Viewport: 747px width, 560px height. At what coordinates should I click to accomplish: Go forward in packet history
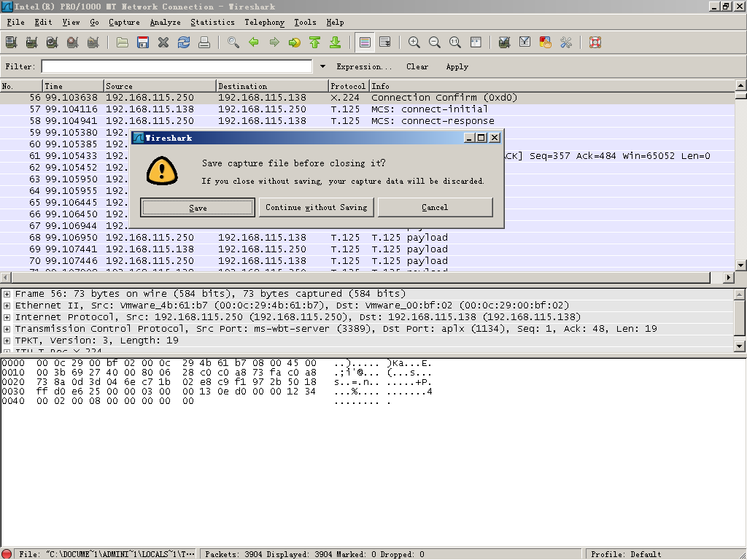coord(274,42)
